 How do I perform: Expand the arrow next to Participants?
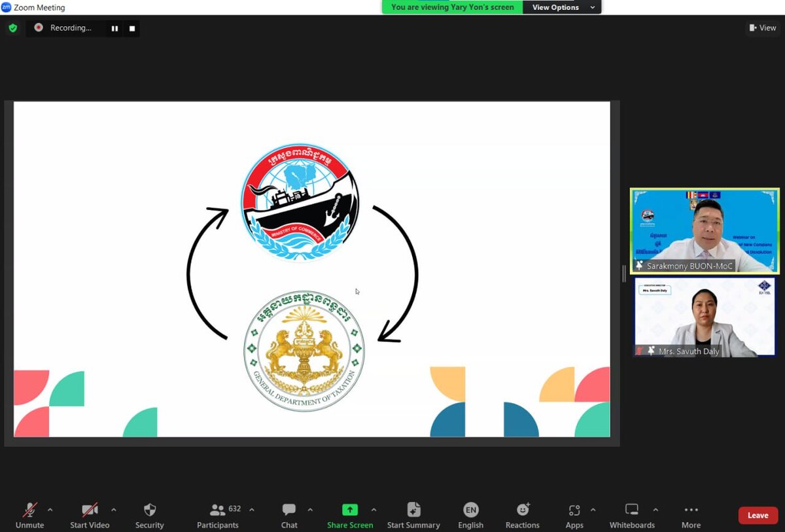click(252, 510)
